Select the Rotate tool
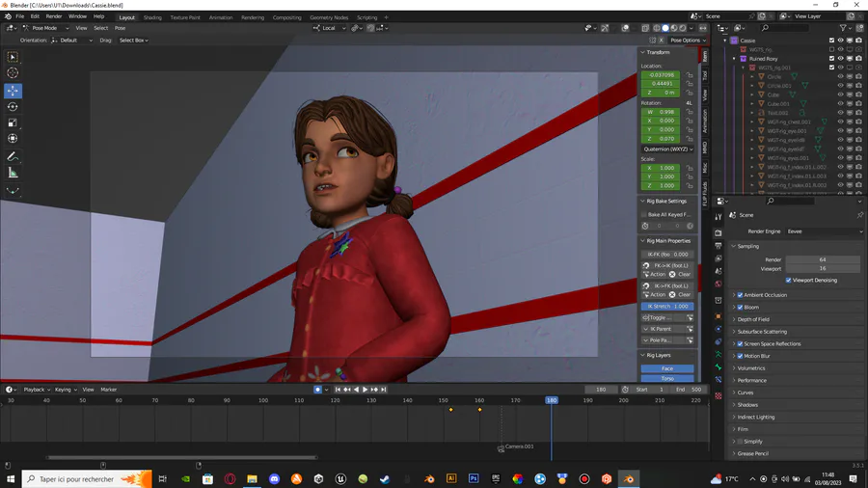 (13, 107)
